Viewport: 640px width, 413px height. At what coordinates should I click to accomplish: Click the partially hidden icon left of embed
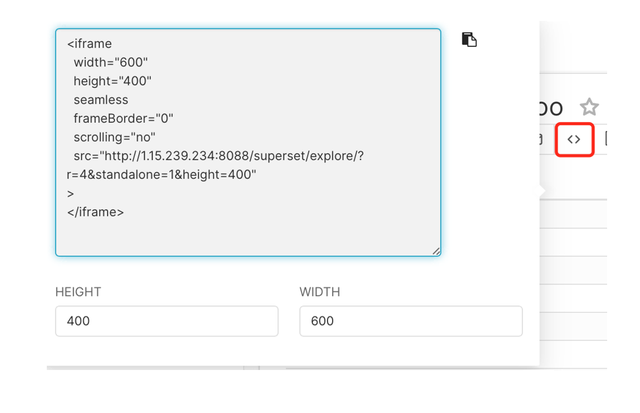click(x=541, y=139)
